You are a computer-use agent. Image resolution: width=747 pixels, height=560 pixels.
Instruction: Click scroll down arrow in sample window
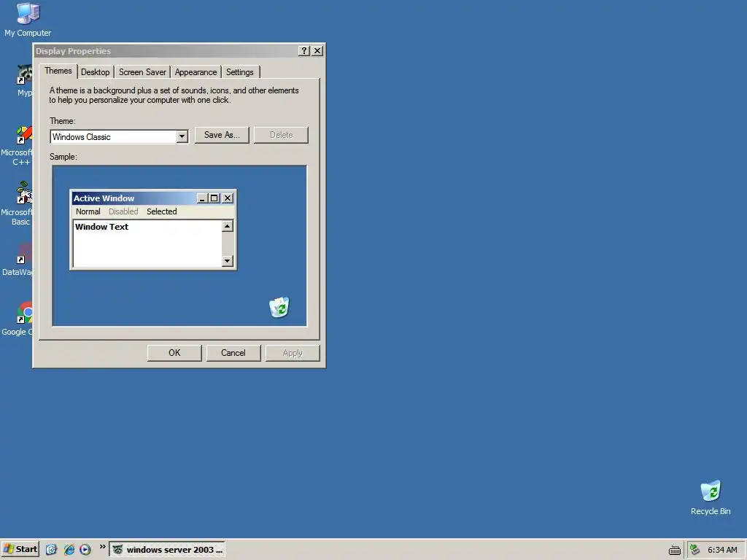click(x=228, y=260)
